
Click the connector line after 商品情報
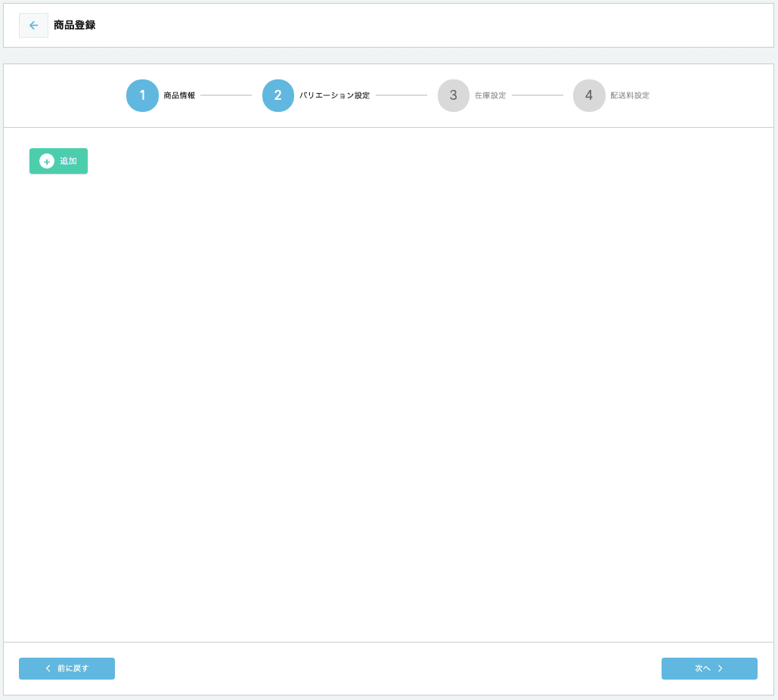click(x=226, y=95)
